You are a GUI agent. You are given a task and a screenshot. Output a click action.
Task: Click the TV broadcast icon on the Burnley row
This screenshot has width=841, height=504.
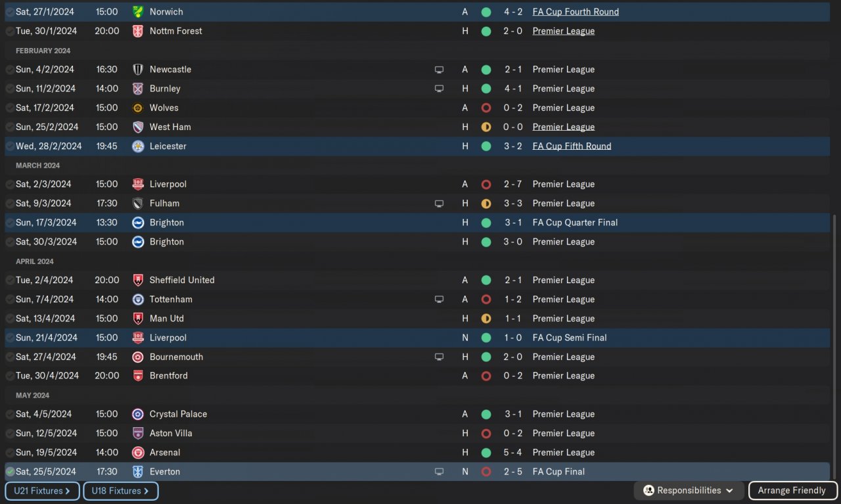pyautogui.click(x=439, y=89)
